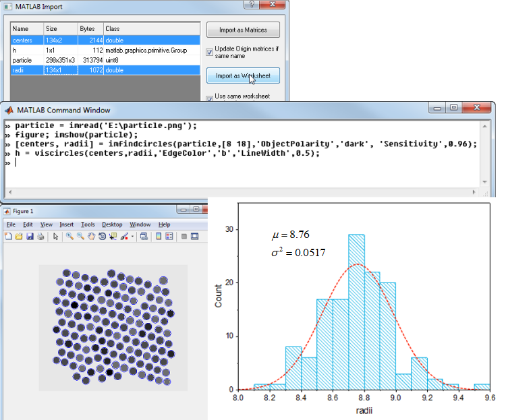This screenshot has height=420, width=508.
Task: Open the Tools menu in Figure 1
Action: (x=88, y=224)
